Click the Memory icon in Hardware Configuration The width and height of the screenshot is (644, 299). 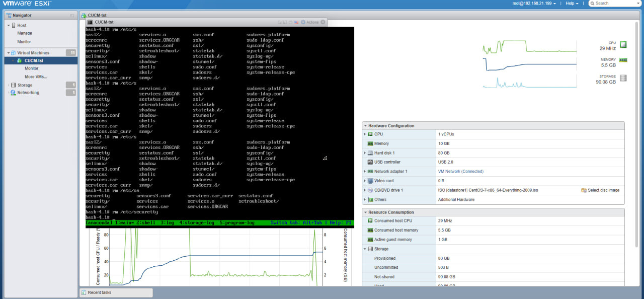click(x=370, y=143)
